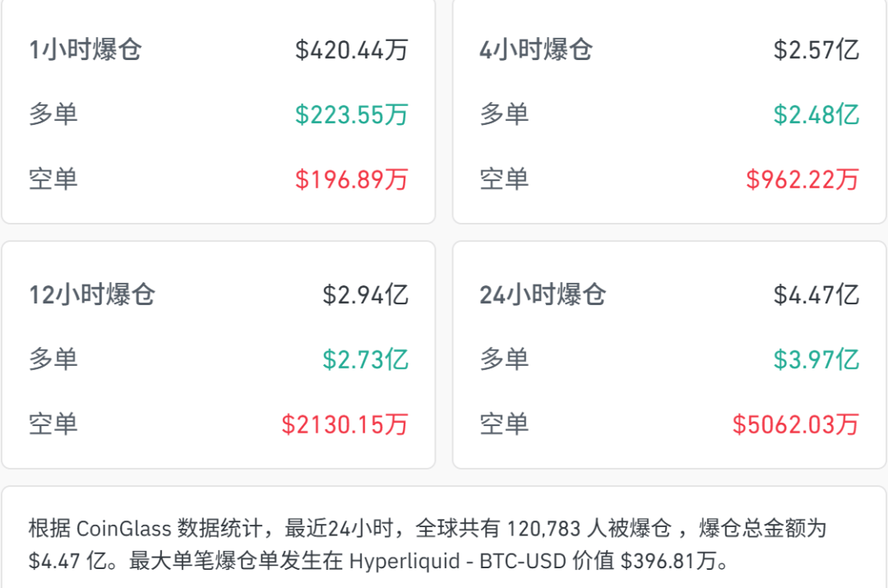Open the 12小时爆仓 card title
The width and height of the screenshot is (888, 588).
click(92, 294)
